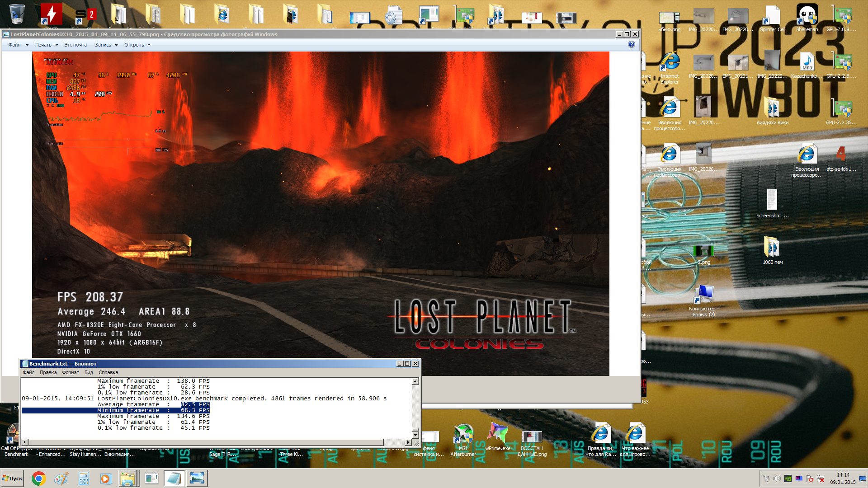Launch Google Chrome from the taskbar
The width and height of the screenshot is (868, 488).
pyautogui.click(x=38, y=479)
